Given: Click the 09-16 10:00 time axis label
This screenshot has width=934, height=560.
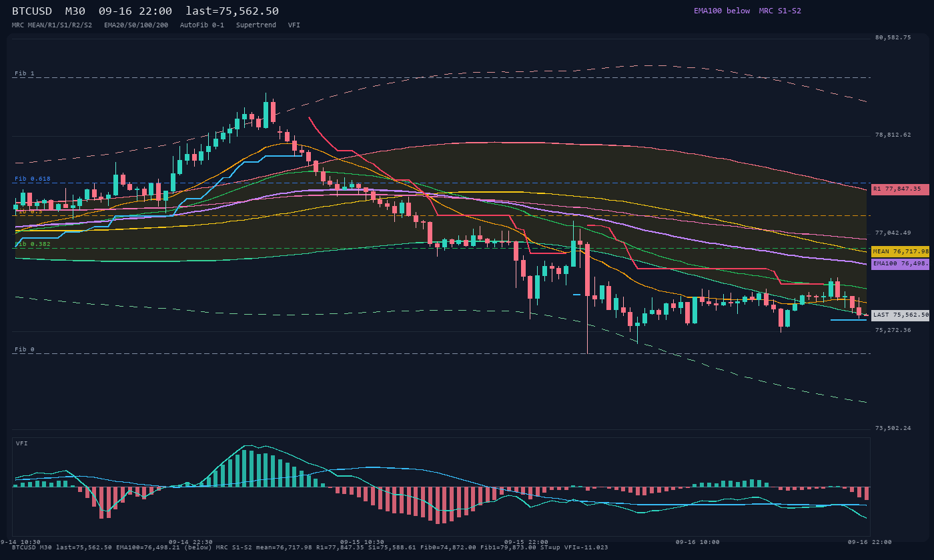Looking at the screenshot, I should pyautogui.click(x=698, y=542).
